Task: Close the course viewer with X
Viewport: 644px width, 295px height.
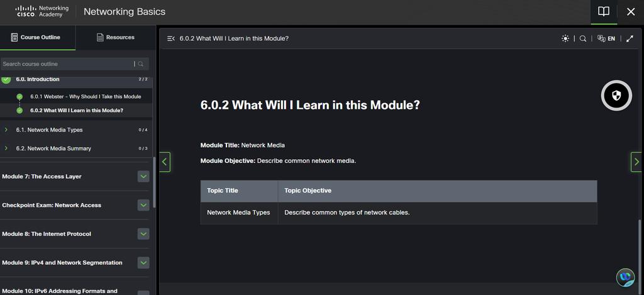Action: (x=631, y=12)
